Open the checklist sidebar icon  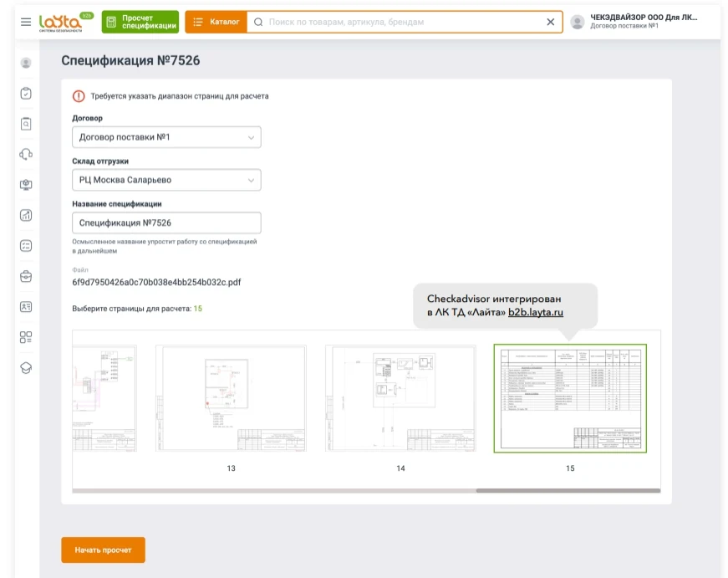(26, 246)
